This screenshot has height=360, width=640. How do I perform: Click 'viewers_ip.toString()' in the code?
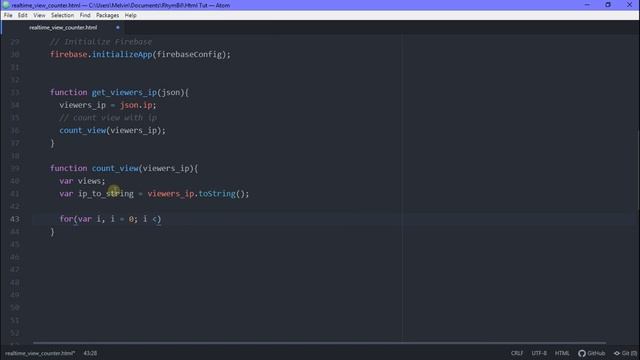point(196,193)
